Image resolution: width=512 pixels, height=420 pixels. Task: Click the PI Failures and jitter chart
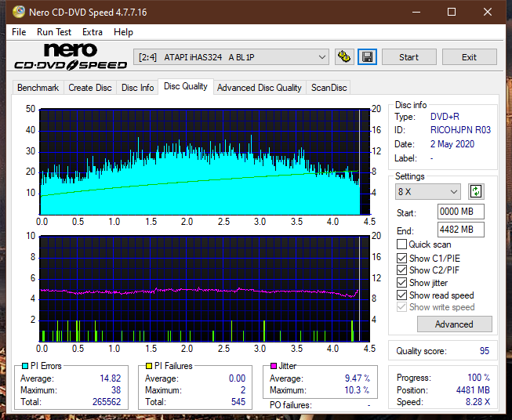pos(205,288)
